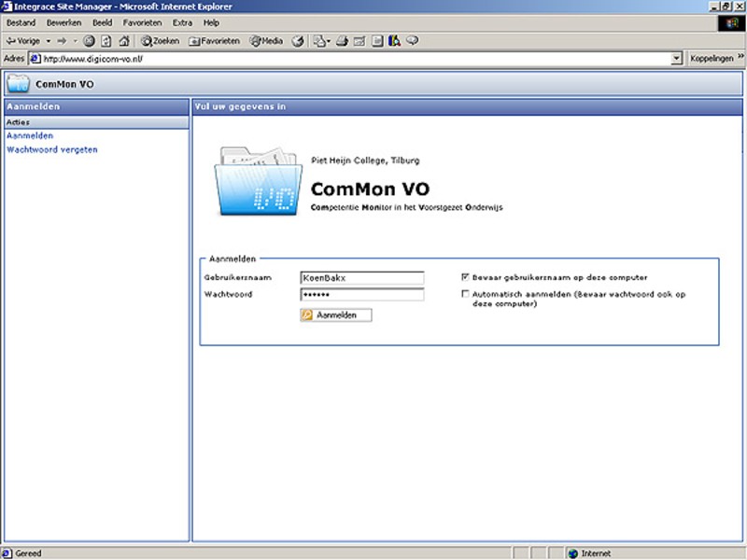The image size is (747, 560).
Task: Expand the address bar dropdown arrow
Action: 677,58
